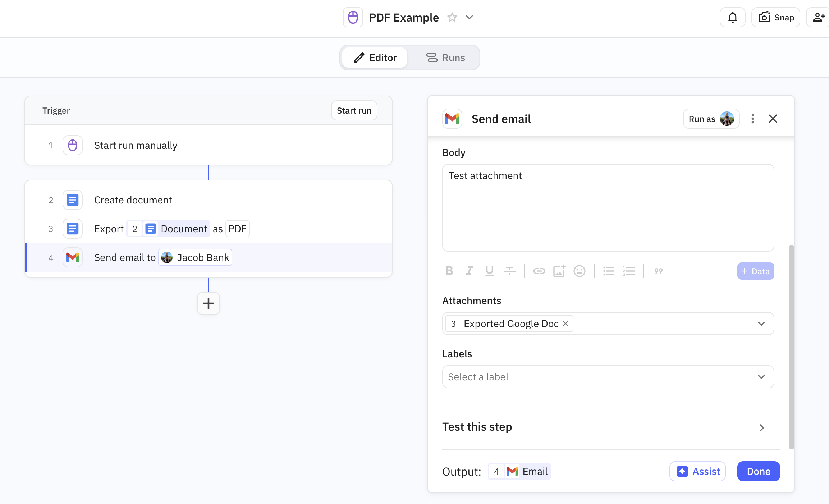Toggle numbered list formatting

[629, 271]
